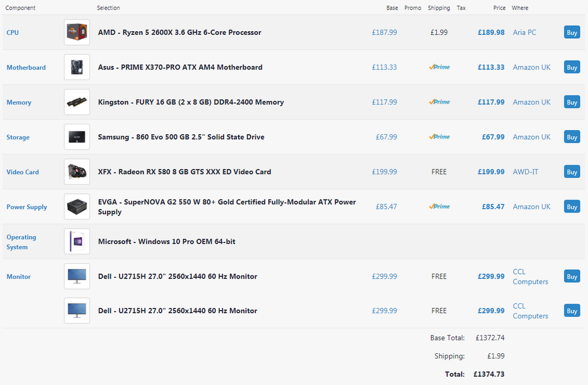Click the AWD-IT merchant link
The image size is (588, 385).
tap(525, 172)
